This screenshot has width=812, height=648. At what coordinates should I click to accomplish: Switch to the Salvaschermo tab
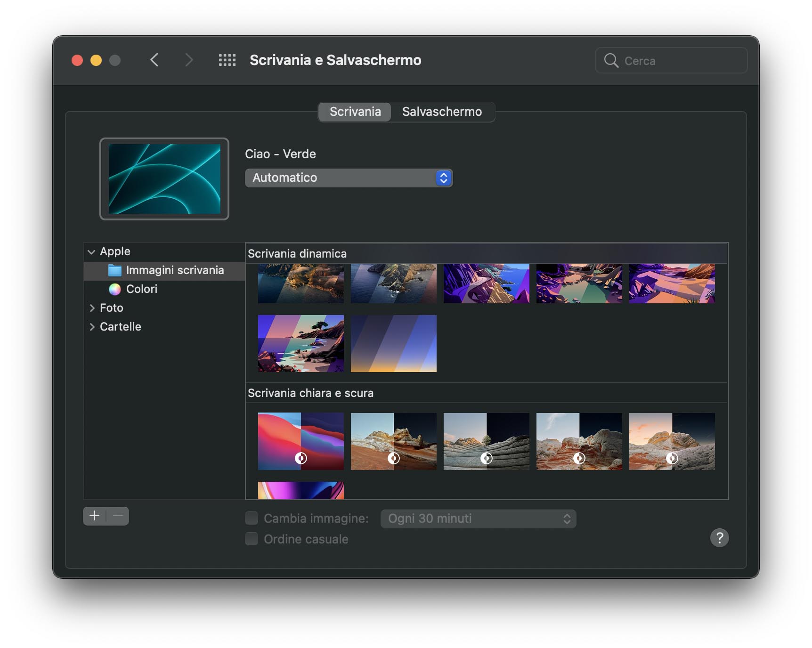tap(442, 112)
